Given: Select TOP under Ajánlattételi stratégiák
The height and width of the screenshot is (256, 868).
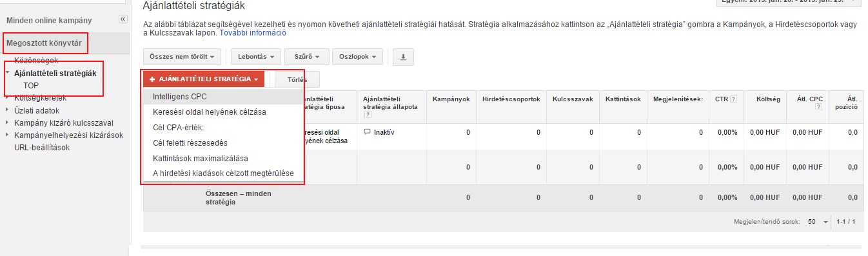Looking at the screenshot, I should click(x=31, y=85).
